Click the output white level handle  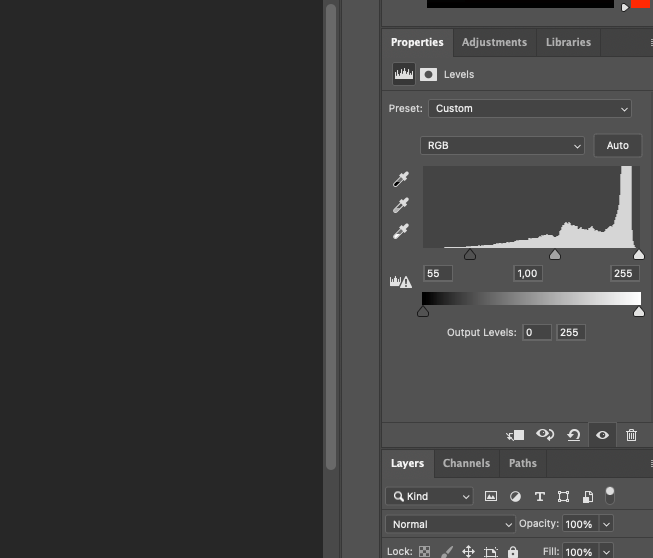tap(639, 311)
